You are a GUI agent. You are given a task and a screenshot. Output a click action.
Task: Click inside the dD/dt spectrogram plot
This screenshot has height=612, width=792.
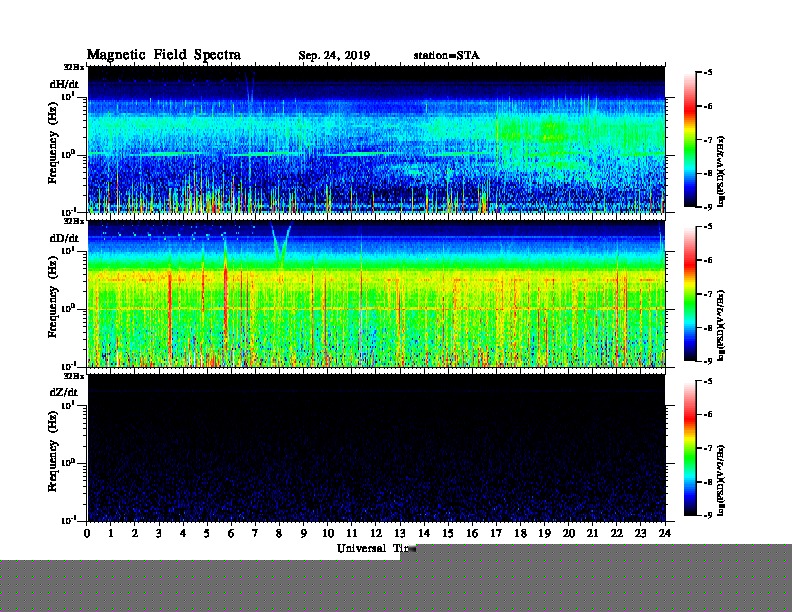point(376,293)
